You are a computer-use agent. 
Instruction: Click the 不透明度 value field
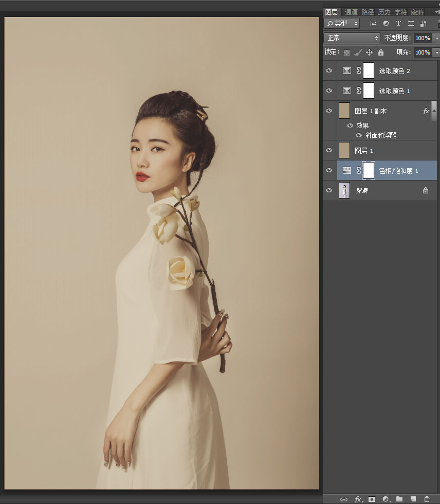423,38
